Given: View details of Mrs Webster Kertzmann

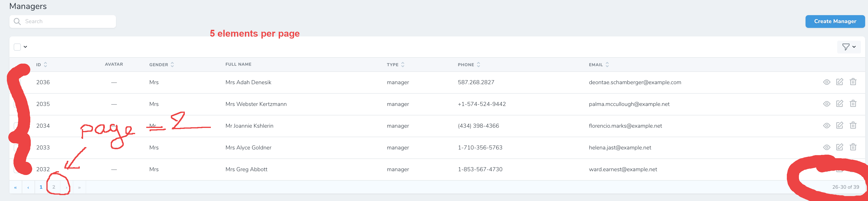Looking at the screenshot, I should 827,104.
